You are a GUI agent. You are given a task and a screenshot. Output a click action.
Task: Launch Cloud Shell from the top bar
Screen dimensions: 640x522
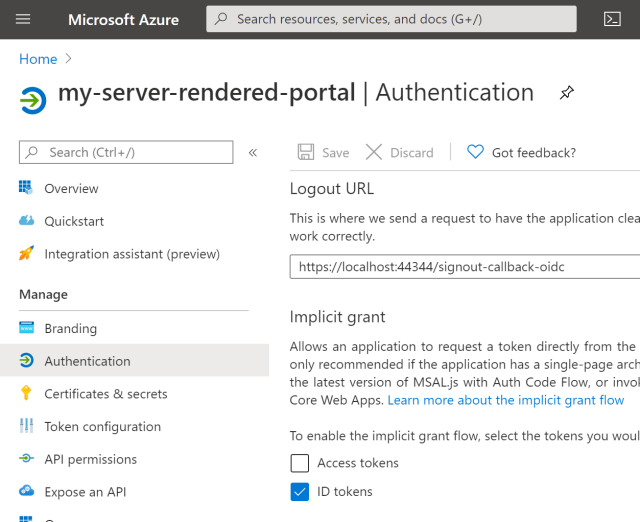613,19
